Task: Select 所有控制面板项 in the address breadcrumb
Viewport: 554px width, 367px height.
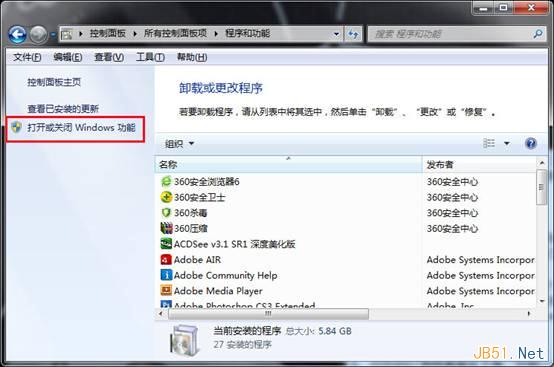Action: tap(175, 34)
